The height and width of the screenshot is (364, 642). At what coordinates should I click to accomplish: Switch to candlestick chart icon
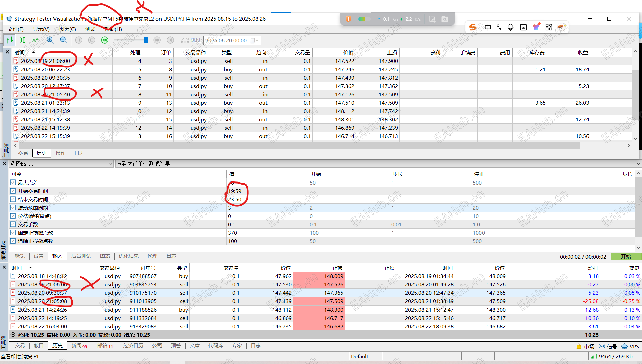[22, 40]
